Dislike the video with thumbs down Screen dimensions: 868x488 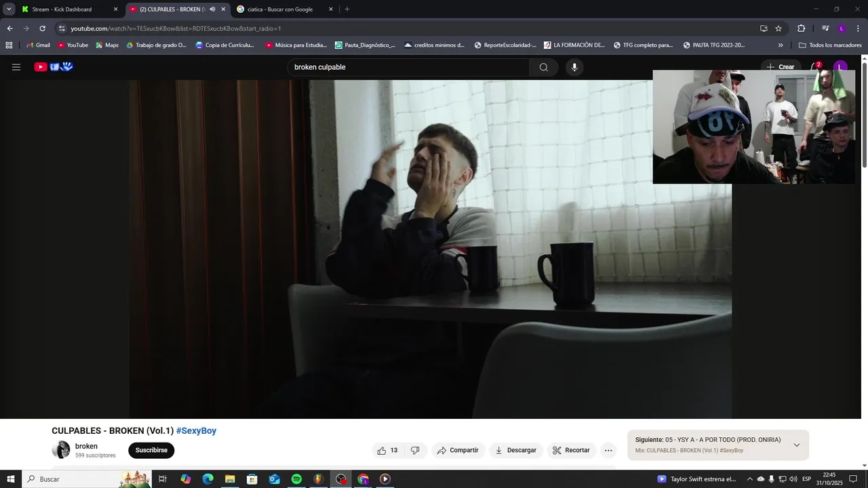(415, 450)
